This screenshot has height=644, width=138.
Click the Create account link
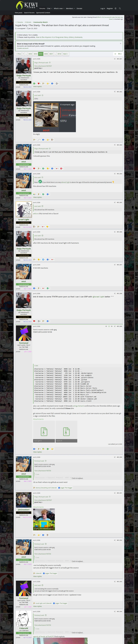(23, 48)
